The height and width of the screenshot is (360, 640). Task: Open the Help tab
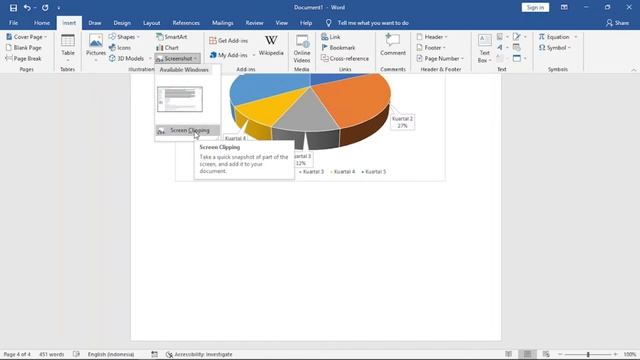coord(306,23)
